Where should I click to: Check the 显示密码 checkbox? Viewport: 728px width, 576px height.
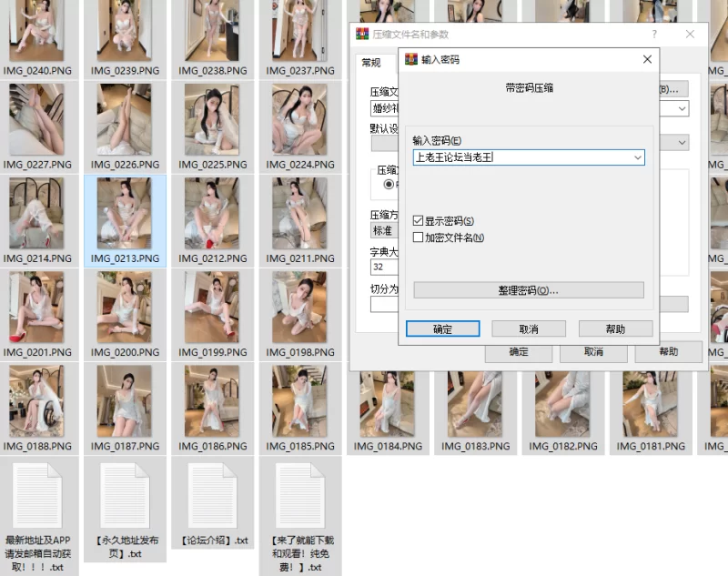pos(418,221)
